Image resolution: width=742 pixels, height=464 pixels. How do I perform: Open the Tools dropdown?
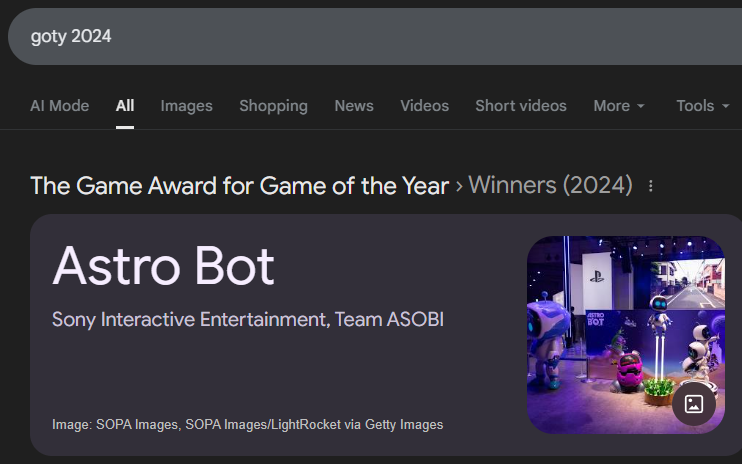(x=703, y=105)
